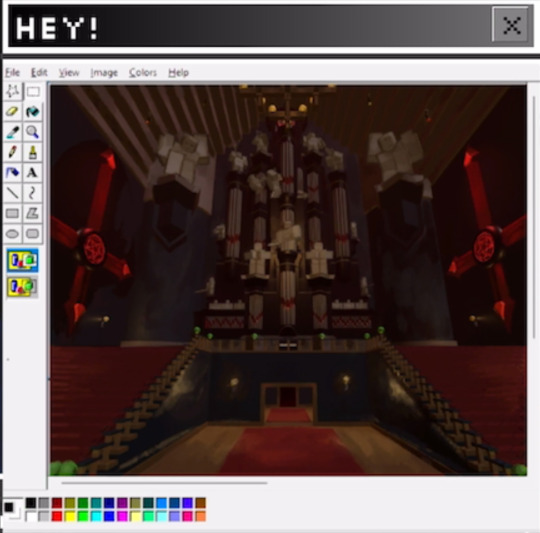Select the teal palette swatch
This screenshot has width=540, height=533.
pos(96,503)
